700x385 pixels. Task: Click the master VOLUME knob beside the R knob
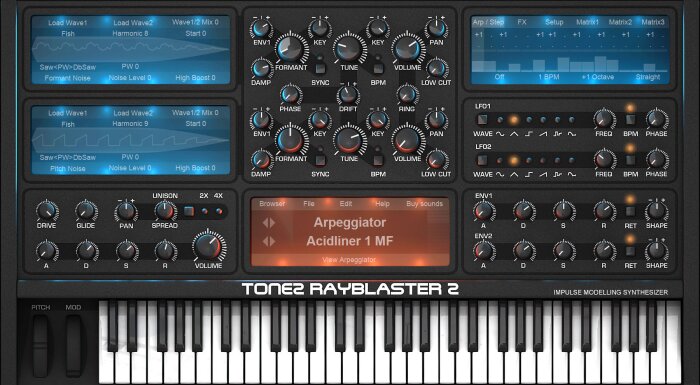[x=209, y=247]
